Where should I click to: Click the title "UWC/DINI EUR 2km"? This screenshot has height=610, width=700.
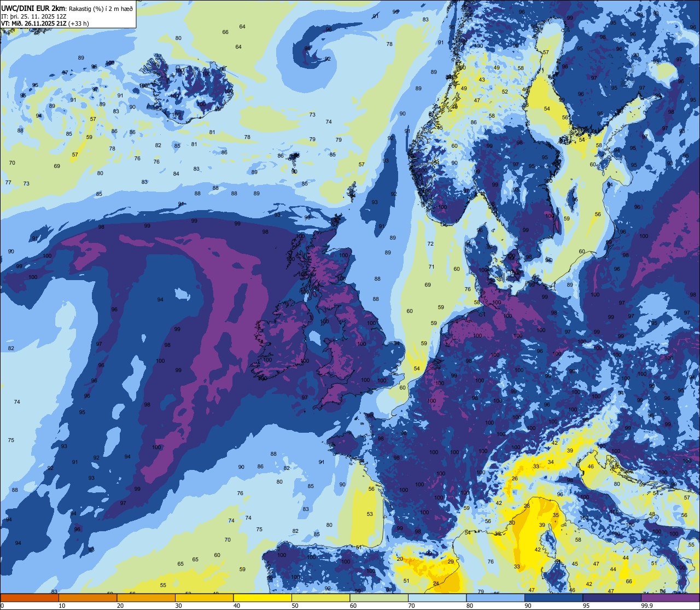tap(33, 7)
